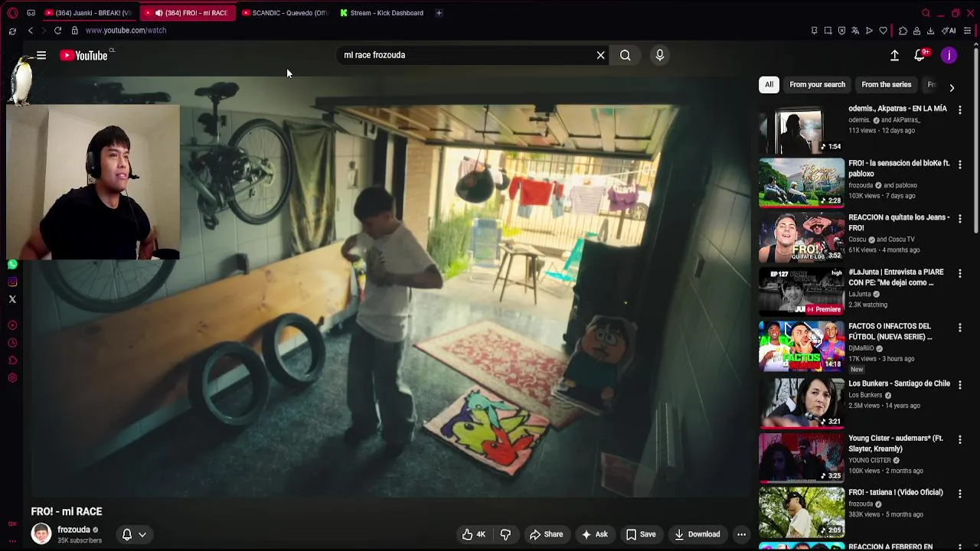Open options menu for Young Cister audemars video
The image size is (980, 551).
pyautogui.click(x=960, y=439)
